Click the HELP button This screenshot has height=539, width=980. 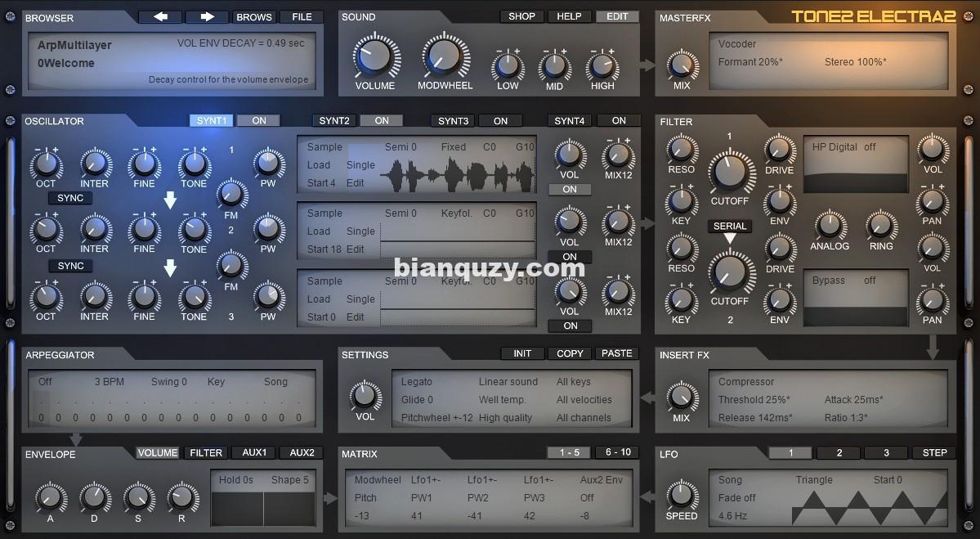pyautogui.click(x=570, y=16)
